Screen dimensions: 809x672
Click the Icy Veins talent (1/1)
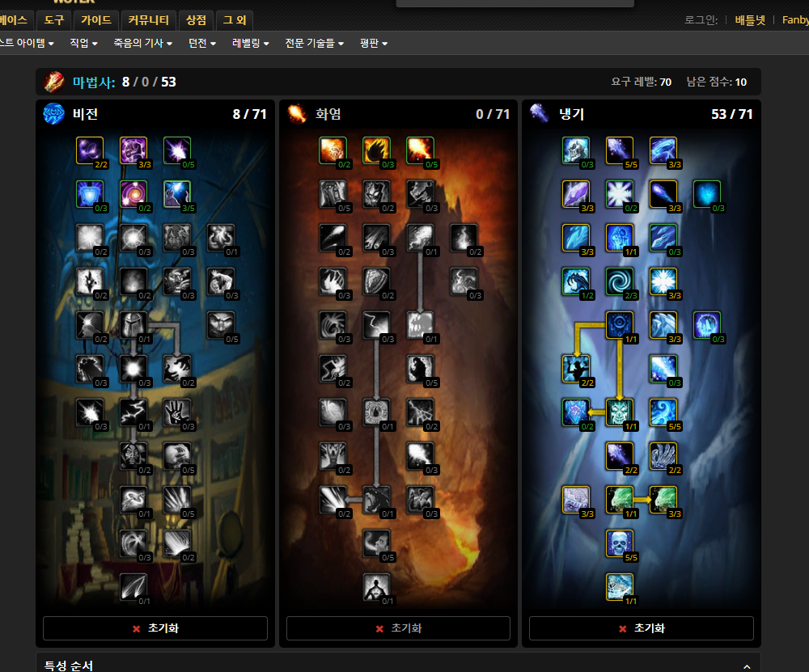pyautogui.click(x=620, y=238)
